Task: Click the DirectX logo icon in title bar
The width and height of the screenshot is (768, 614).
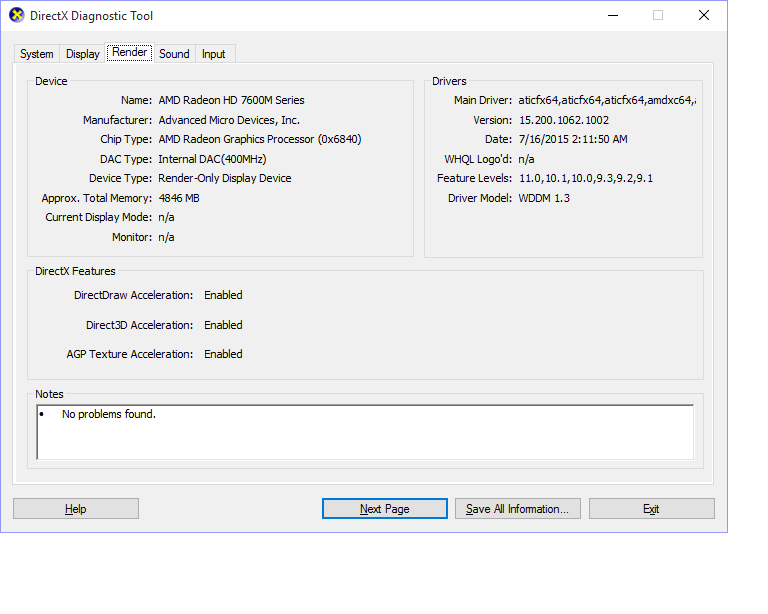Action: 17,16
